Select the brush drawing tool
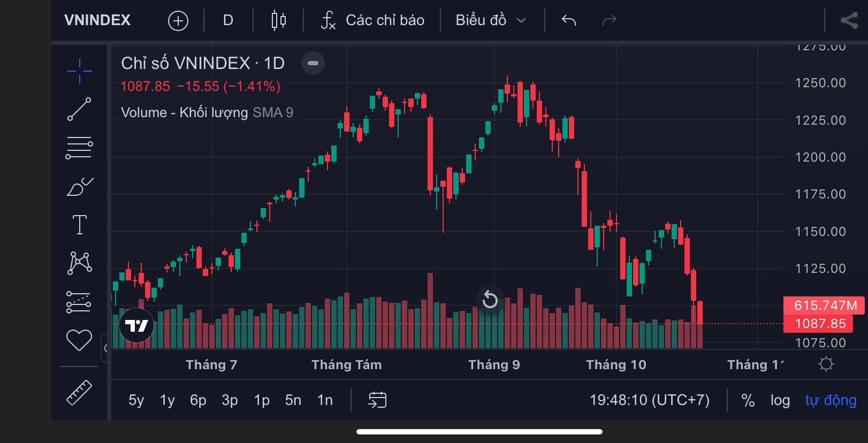The height and width of the screenshot is (443, 868). click(x=79, y=187)
